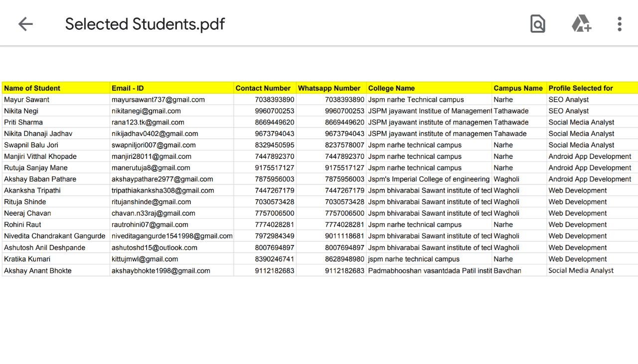Open the three-dot overflow menu
This screenshot has width=638, height=364.
(620, 24)
